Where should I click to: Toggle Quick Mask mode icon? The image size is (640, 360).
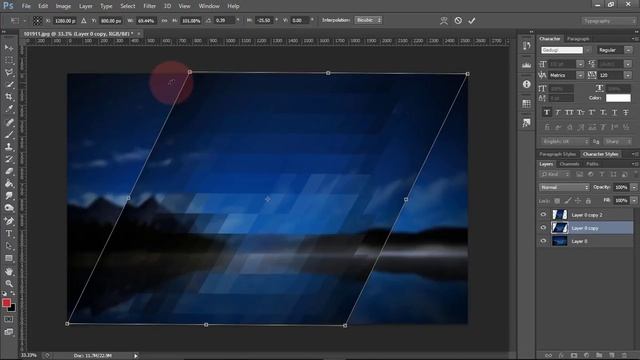pos(8,319)
